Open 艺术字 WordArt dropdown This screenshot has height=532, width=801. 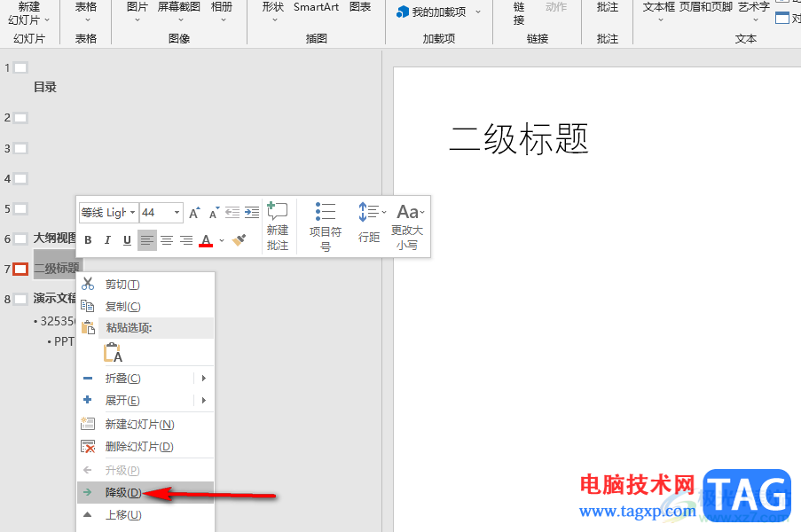click(x=754, y=12)
